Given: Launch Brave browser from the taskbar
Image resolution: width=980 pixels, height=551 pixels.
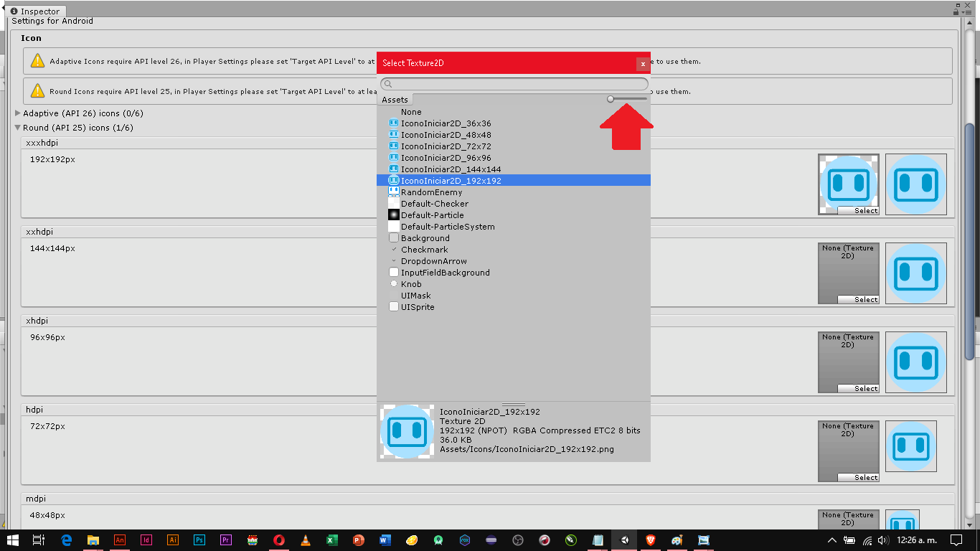Looking at the screenshot, I should click(649, 540).
